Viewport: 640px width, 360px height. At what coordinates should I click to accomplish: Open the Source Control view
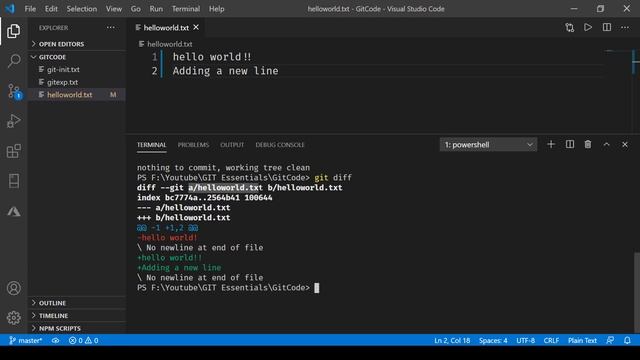coord(13,91)
